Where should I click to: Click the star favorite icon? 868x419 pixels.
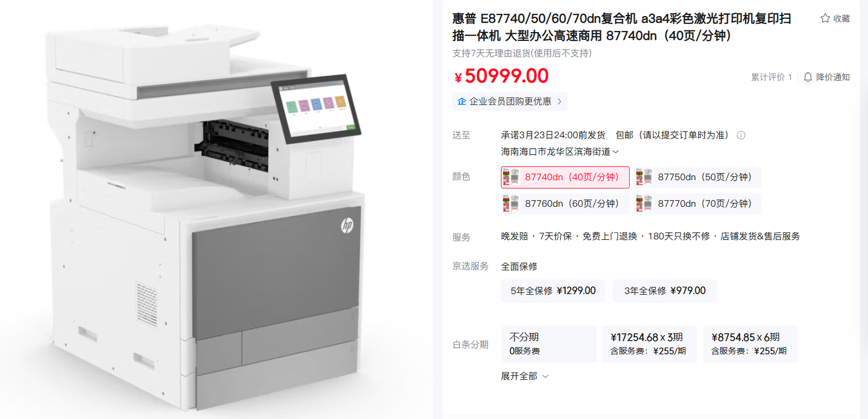pyautogui.click(x=825, y=18)
